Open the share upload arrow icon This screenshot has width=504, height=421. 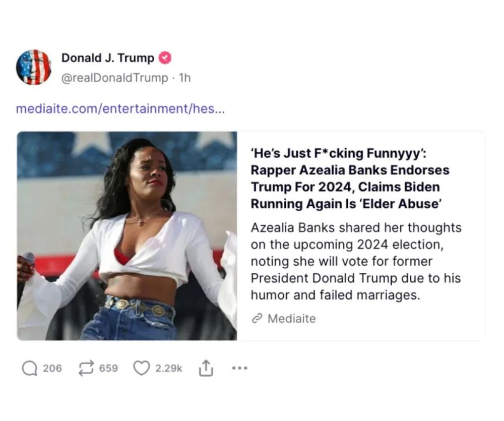click(x=206, y=368)
